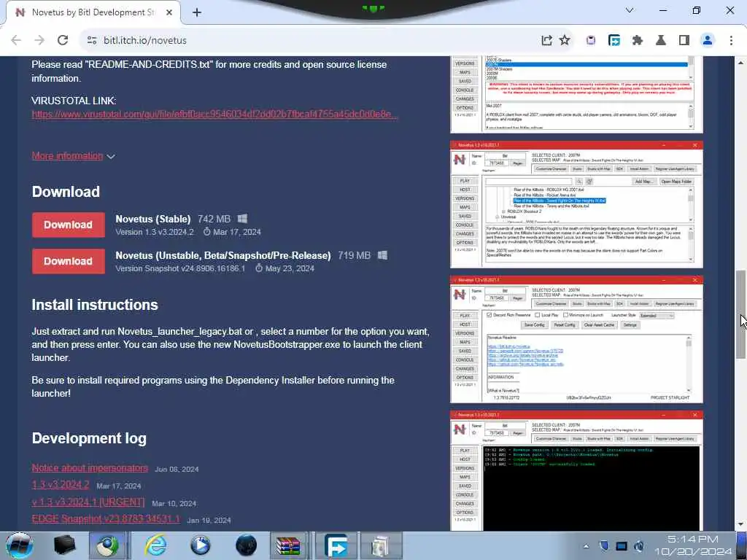Open site information icon in address bar
Screen dimensions: 747x560
coord(92,41)
